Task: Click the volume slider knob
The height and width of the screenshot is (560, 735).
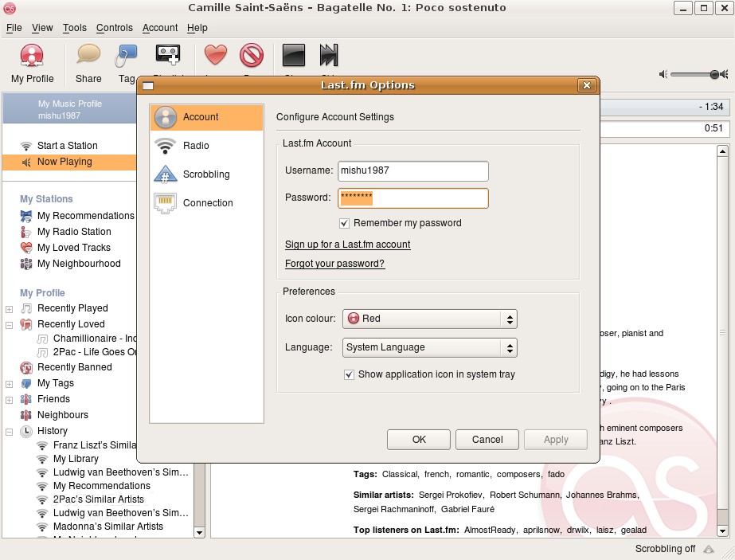Action: 714,74
